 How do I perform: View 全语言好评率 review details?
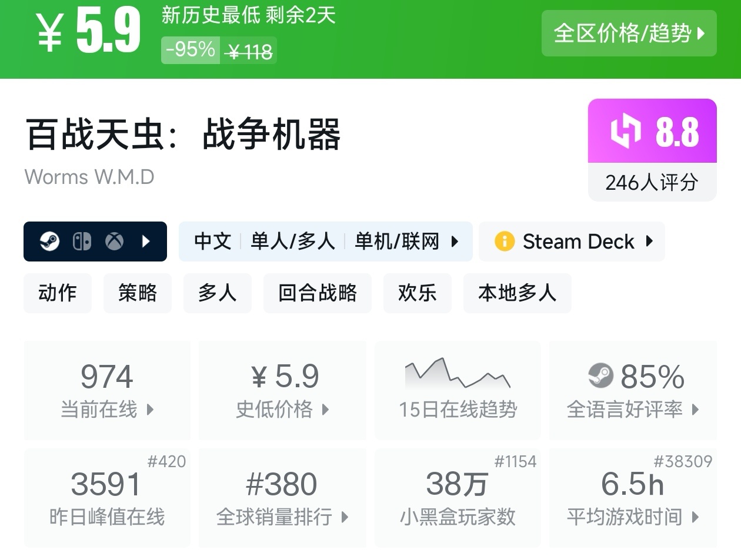632,390
